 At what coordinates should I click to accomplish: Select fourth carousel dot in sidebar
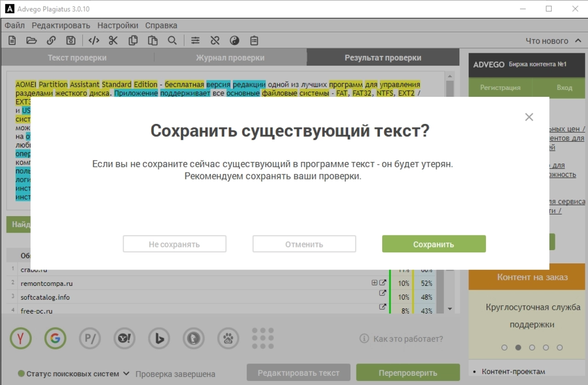(x=546, y=347)
